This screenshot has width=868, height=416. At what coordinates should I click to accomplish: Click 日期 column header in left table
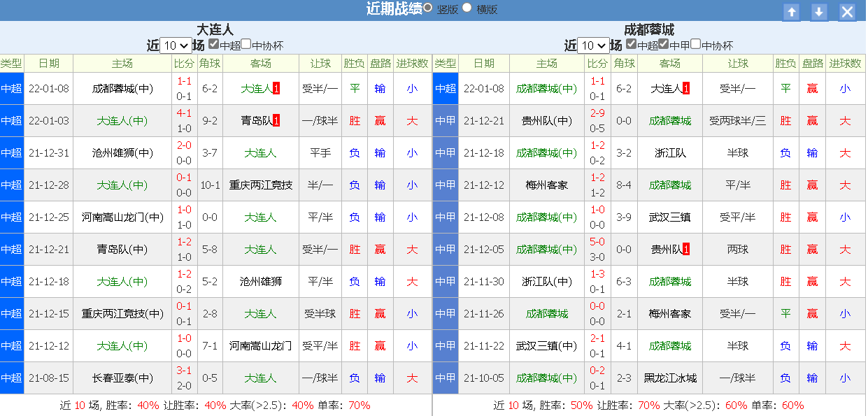click(x=49, y=64)
